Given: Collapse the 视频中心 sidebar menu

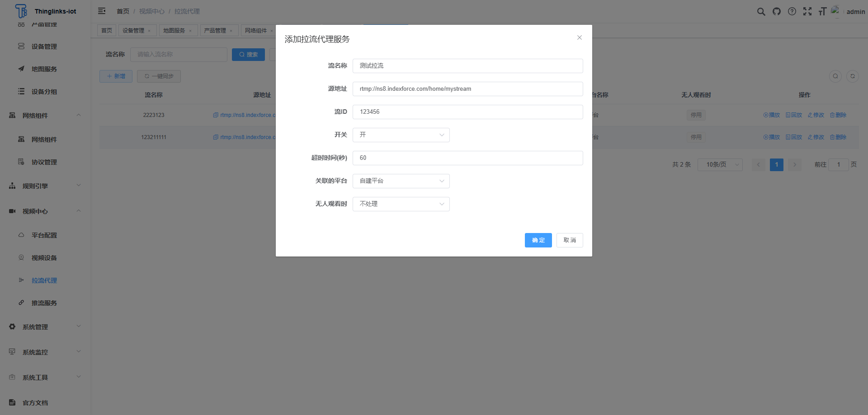Looking at the screenshot, I should [44, 211].
